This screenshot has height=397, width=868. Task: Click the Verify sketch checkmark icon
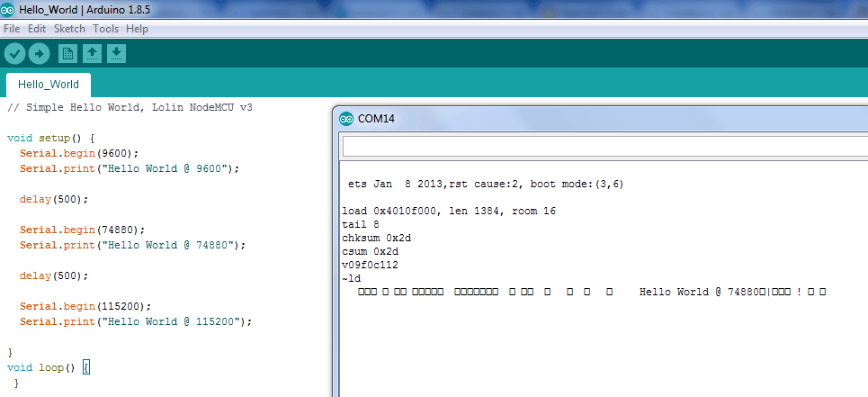click(x=15, y=54)
